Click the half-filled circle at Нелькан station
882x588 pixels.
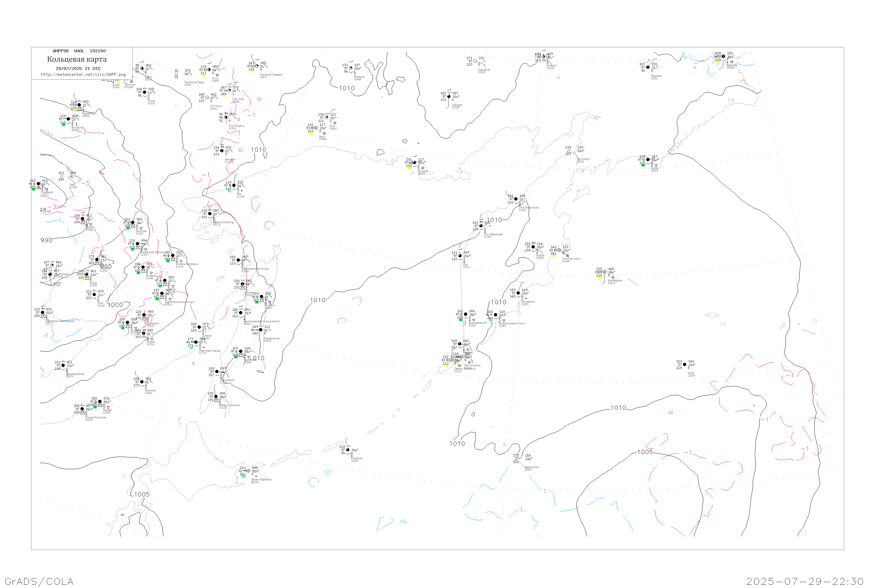coord(222,151)
